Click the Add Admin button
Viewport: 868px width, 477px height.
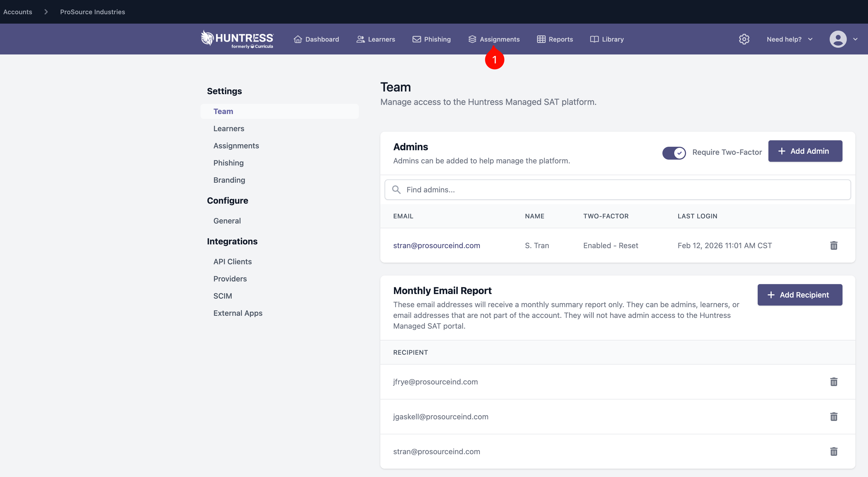[x=805, y=151]
